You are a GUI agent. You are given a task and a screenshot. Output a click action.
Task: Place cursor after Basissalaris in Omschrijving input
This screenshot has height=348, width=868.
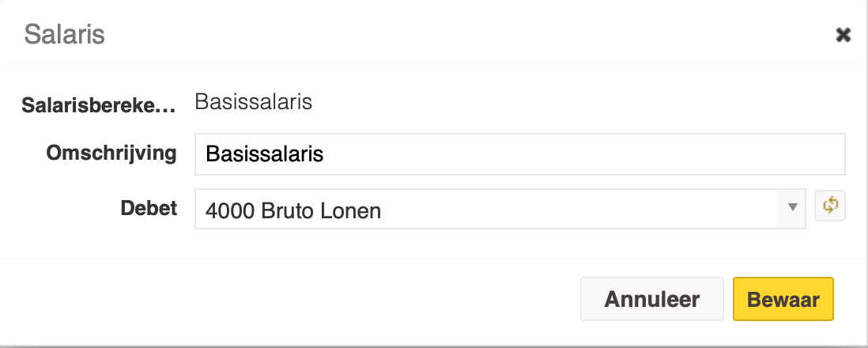pos(325,154)
